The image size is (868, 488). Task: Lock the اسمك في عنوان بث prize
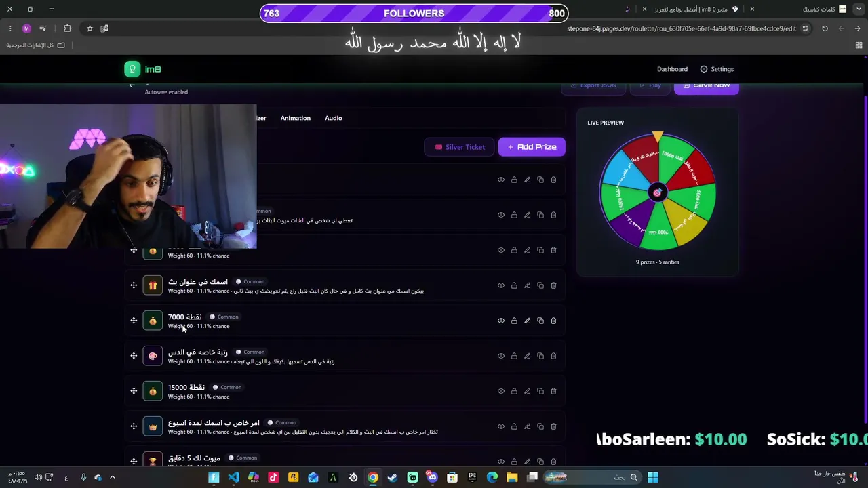(x=514, y=285)
